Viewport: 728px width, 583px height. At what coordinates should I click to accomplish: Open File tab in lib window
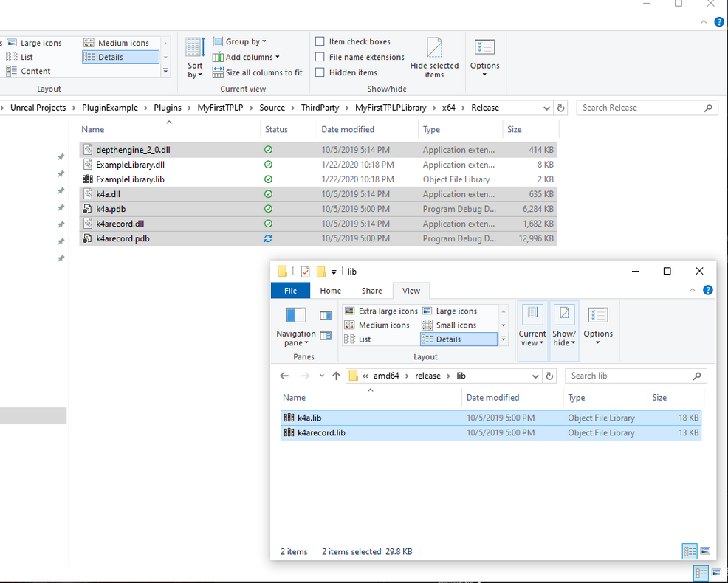pyautogui.click(x=291, y=291)
